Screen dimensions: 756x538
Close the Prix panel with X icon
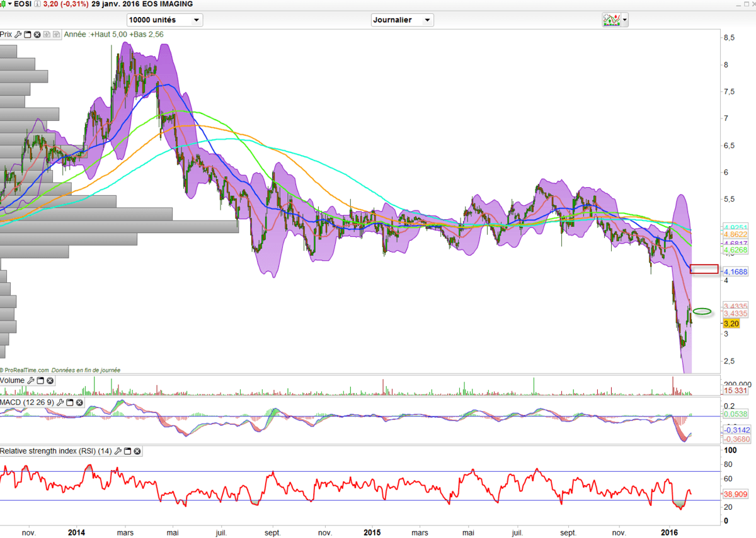pyautogui.click(x=37, y=35)
